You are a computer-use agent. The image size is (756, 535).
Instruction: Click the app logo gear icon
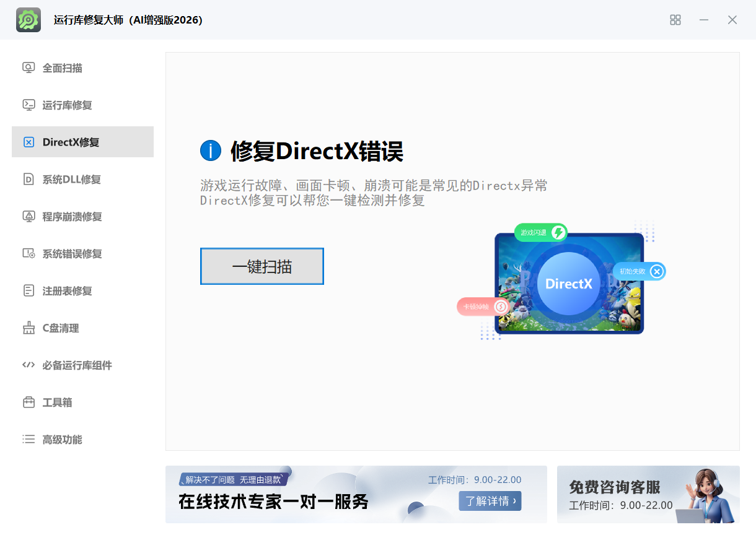(29, 20)
